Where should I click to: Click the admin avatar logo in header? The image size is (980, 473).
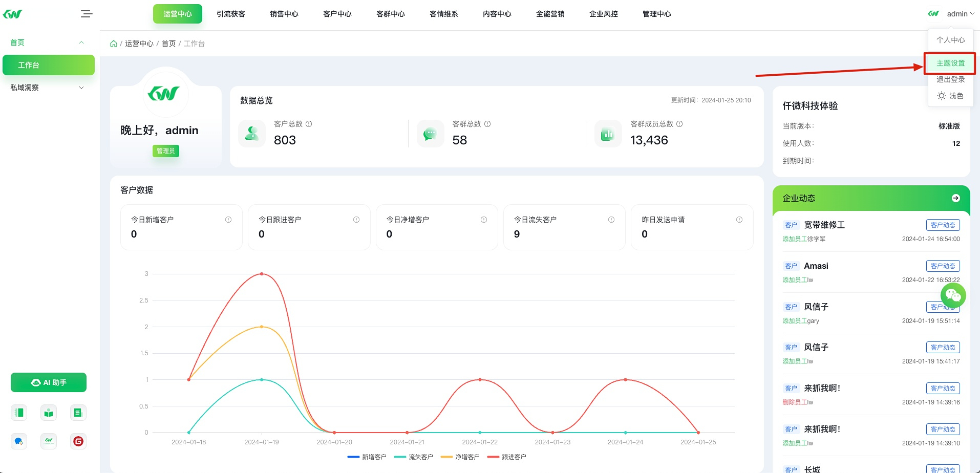click(x=934, y=14)
